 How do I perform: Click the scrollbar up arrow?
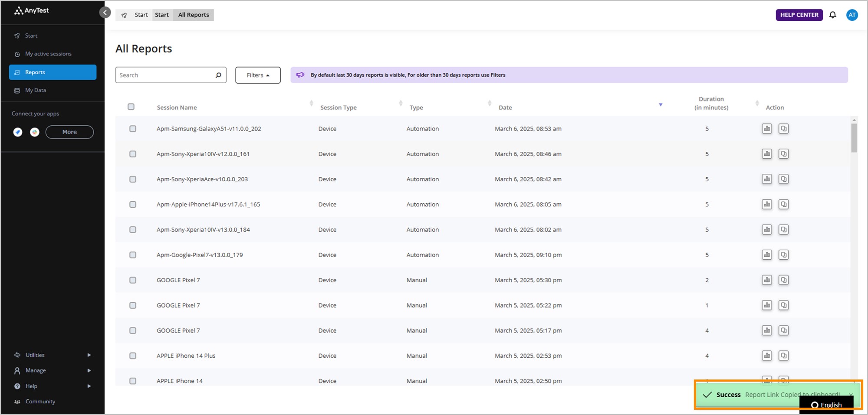tap(854, 120)
